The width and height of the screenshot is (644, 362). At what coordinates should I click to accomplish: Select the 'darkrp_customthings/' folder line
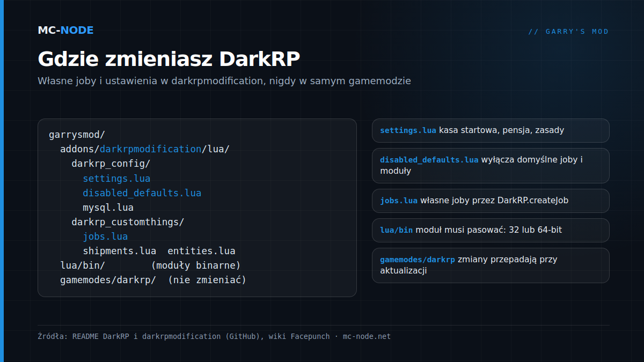coord(128,221)
